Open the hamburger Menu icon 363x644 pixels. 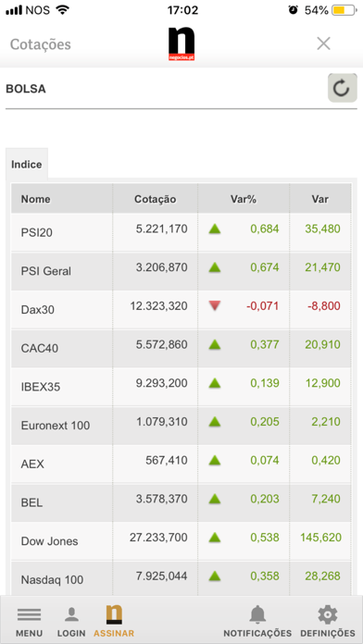click(30, 614)
